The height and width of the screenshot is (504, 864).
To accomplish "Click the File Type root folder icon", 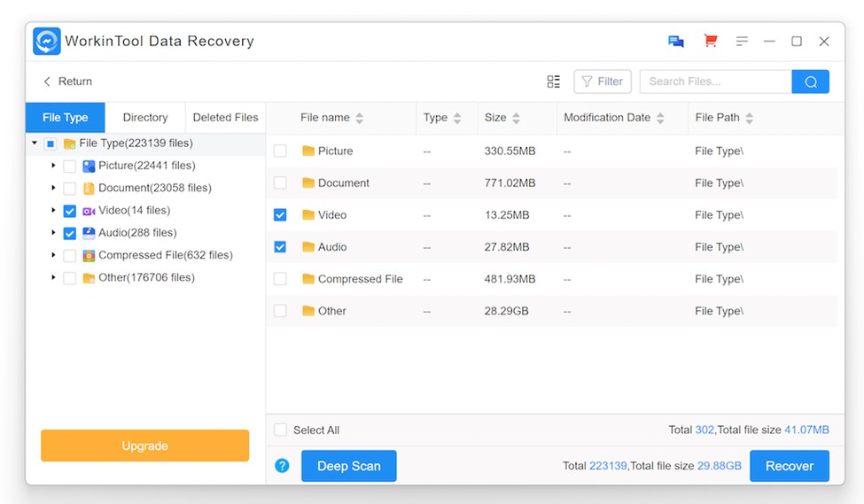I will 69,143.
